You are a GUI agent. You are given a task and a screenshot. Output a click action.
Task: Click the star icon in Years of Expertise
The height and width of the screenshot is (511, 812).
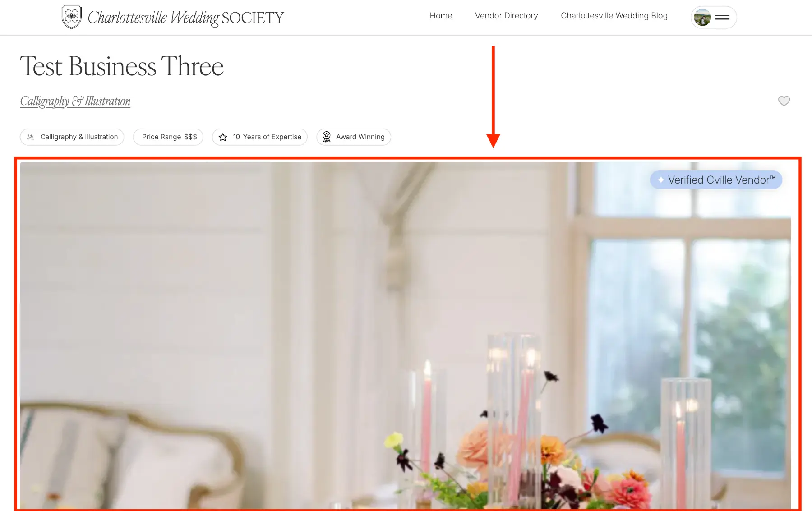tap(223, 137)
